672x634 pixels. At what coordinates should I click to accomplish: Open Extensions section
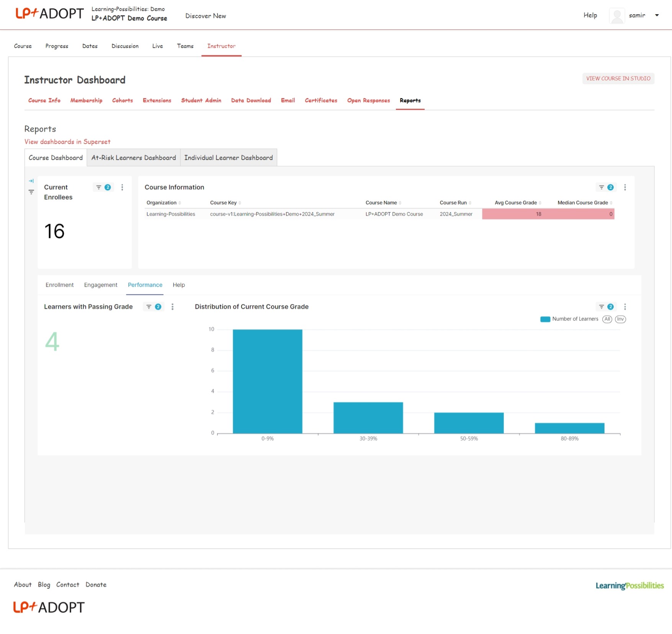click(157, 100)
